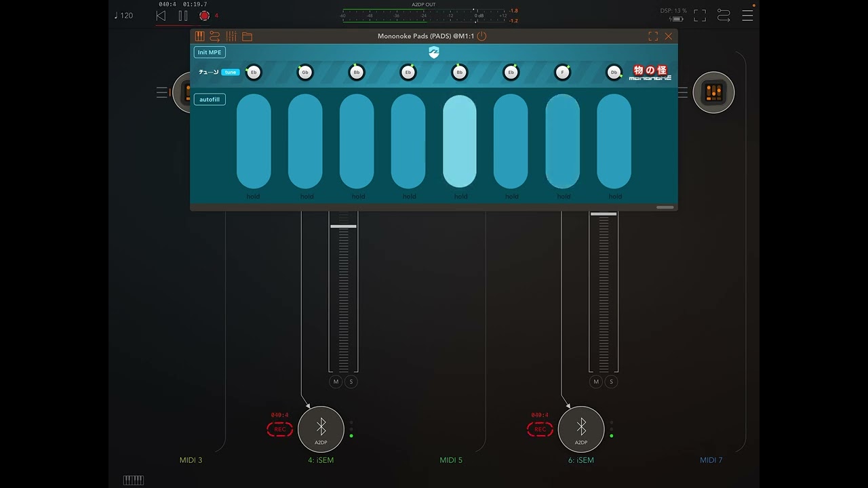The height and width of the screenshot is (488, 868).
Task: Click the blue tune button
Action: [231, 72]
